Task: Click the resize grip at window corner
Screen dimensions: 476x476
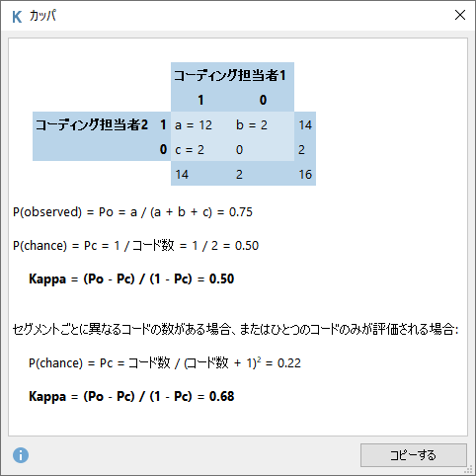Action: click(469, 470)
